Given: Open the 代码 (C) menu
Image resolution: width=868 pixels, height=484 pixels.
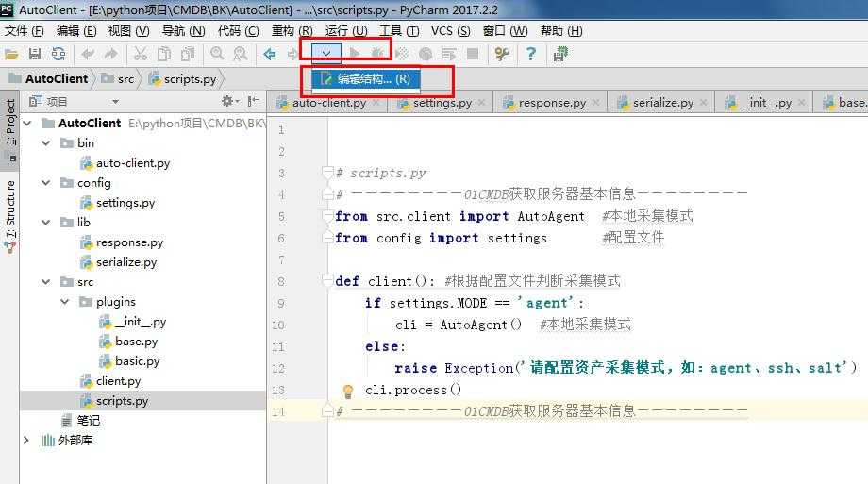Looking at the screenshot, I should click(238, 31).
